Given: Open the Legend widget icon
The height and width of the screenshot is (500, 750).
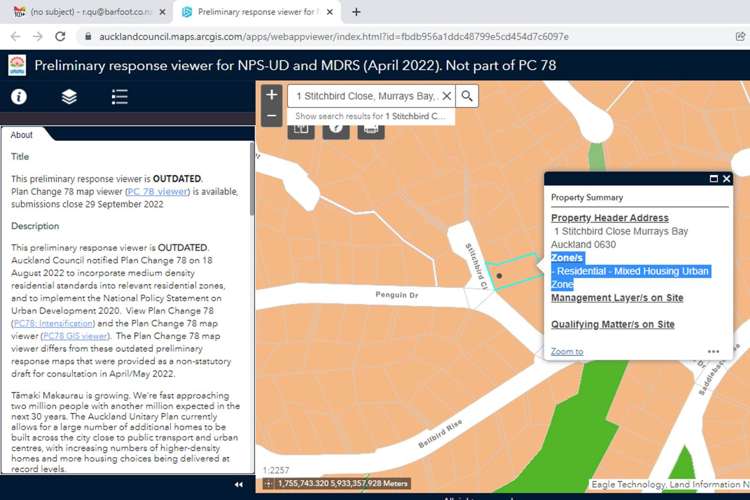Looking at the screenshot, I should [x=119, y=97].
